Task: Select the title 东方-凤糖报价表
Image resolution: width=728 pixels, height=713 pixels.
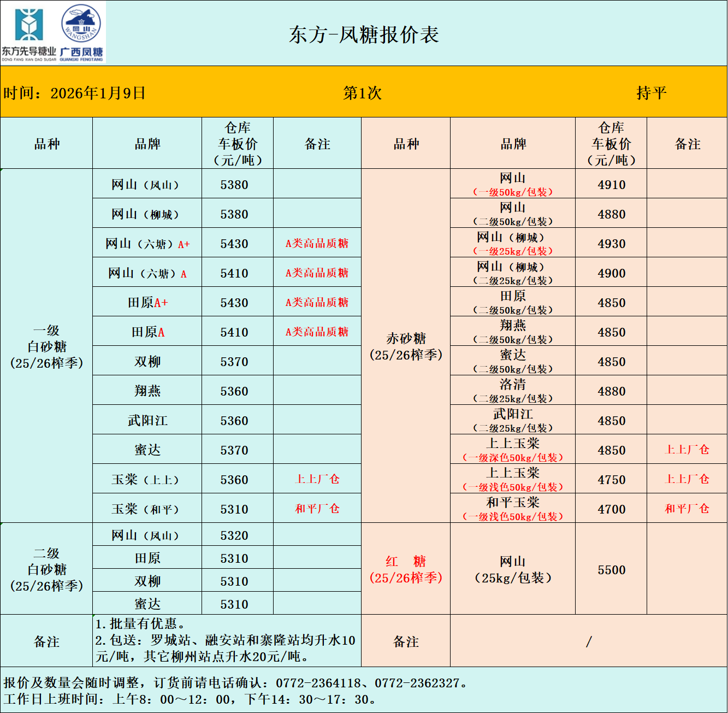Action: [364, 35]
